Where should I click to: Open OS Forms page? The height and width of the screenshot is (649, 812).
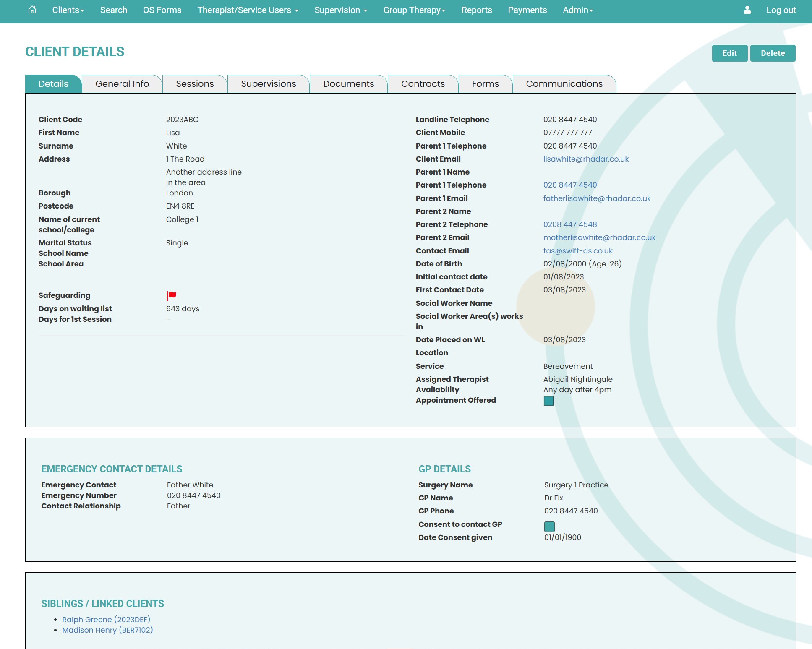click(162, 10)
